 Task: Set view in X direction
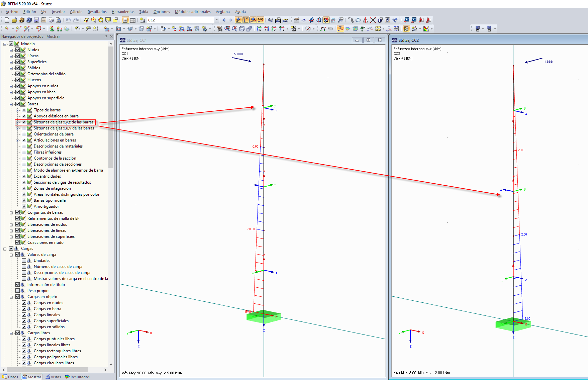tap(259, 29)
